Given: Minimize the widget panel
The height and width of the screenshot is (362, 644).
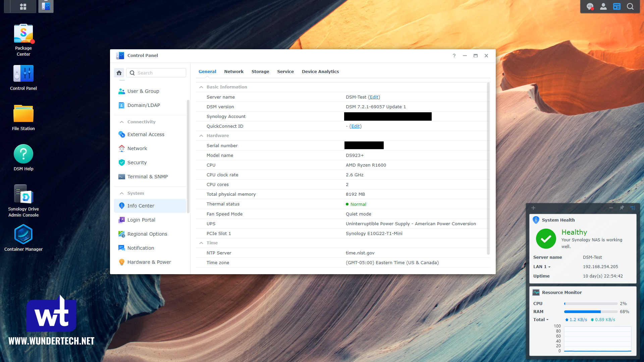Looking at the screenshot, I should tap(611, 208).
